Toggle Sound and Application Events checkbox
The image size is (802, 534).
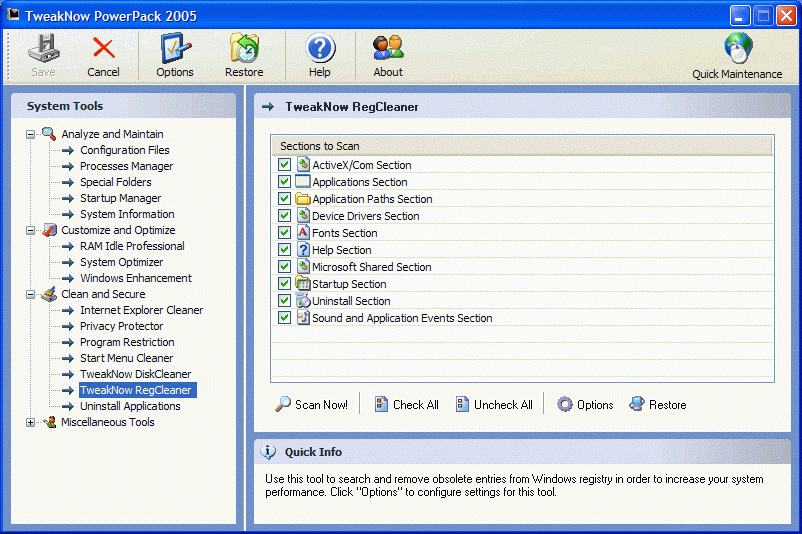pyautogui.click(x=284, y=318)
